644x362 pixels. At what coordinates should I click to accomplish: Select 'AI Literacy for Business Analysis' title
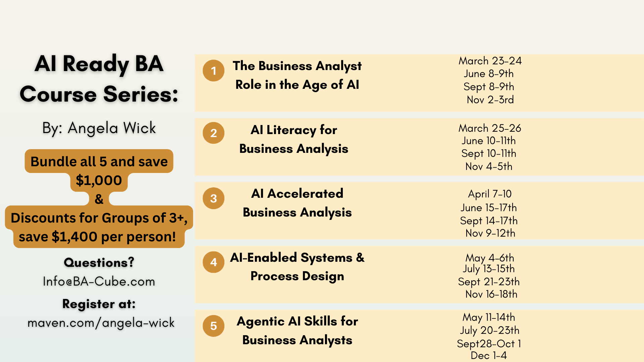[x=294, y=139]
